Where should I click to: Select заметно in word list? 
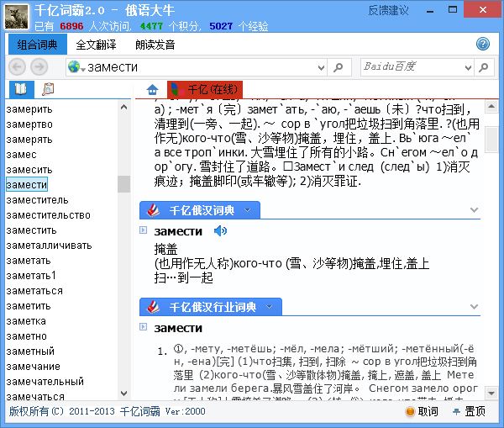point(26,336)
